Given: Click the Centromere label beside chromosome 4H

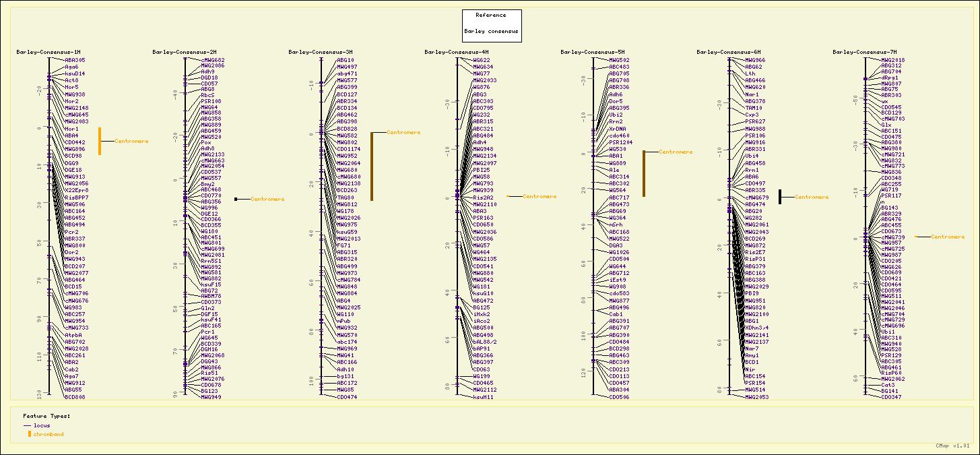Looking at the screenshot, I should 540,196.
